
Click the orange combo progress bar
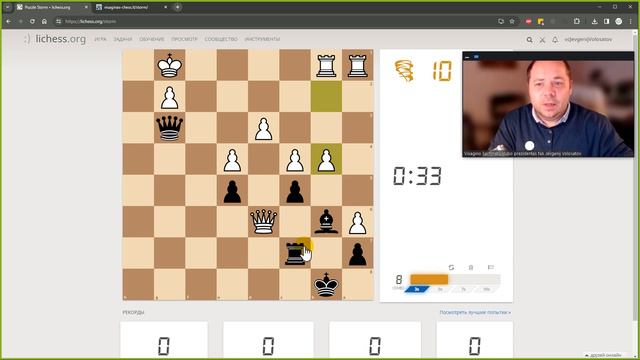[x=429, y=279]
